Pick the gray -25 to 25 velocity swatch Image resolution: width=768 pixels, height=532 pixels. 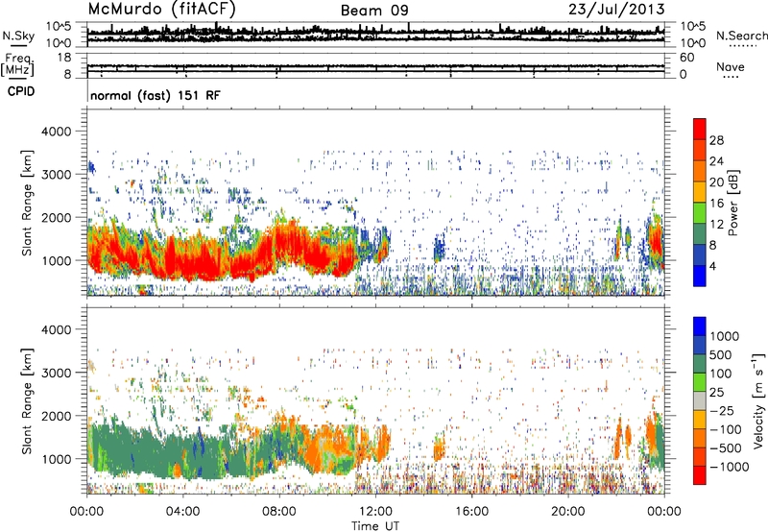[x=700, y=400]
